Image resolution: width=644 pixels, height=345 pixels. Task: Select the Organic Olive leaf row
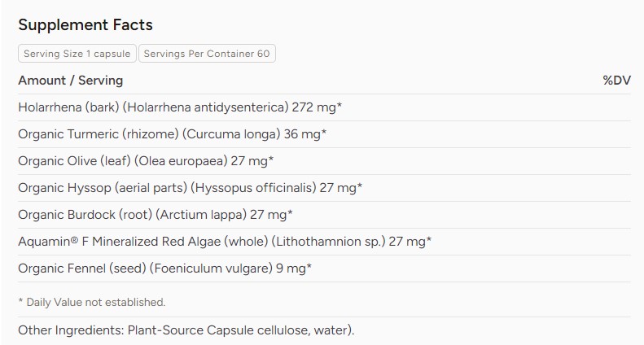point(325,161)
